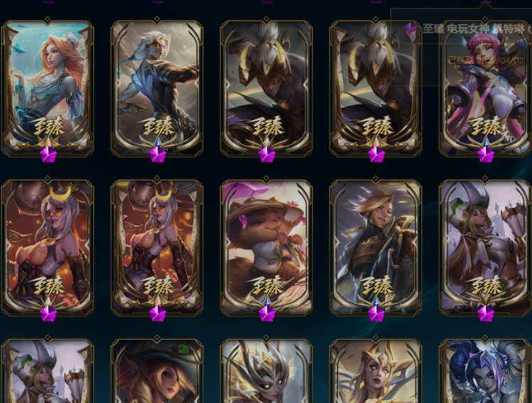Select the horned dark-armor skin with thick ornate frame

tap(375, 87)
